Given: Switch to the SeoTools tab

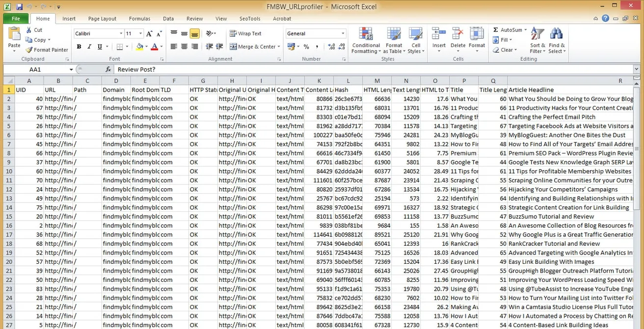Looking at the screenshot, I should pyautogui.click(x=250, y=19).
